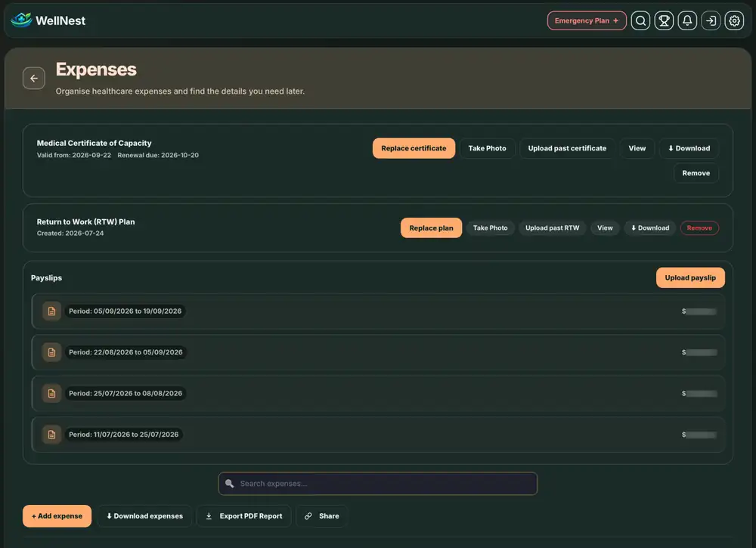Click the WellNest brand name
This screenshot has width=756, height=548.
pos(60,20)
